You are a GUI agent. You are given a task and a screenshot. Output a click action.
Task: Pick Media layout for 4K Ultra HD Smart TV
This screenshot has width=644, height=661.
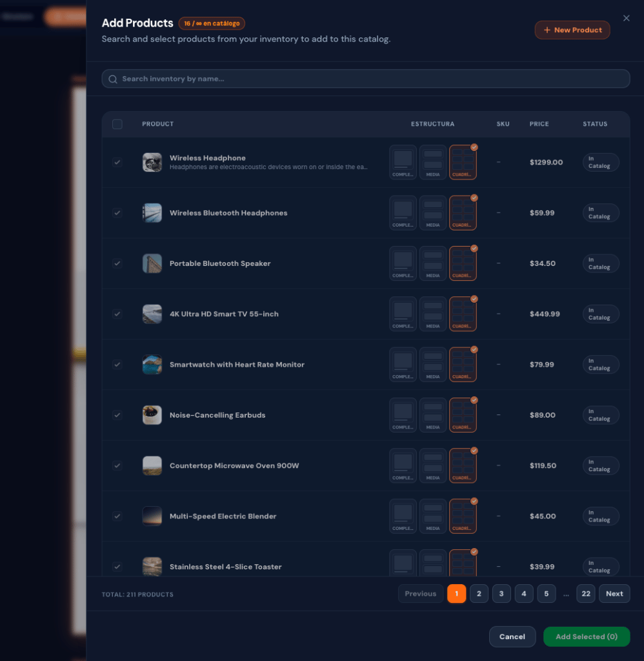point(433,314)
